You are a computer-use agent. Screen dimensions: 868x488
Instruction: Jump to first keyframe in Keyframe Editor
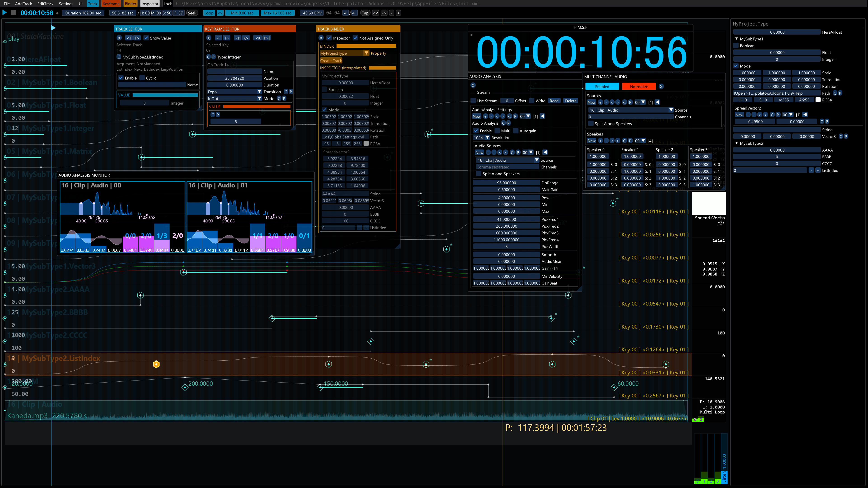pos(257,38)
